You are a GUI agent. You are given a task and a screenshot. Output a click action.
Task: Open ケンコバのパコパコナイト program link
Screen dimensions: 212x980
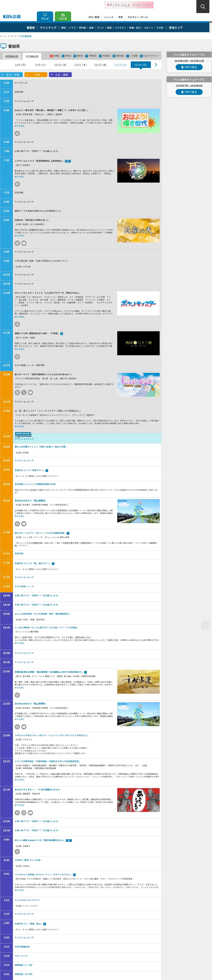pos(27,900)
